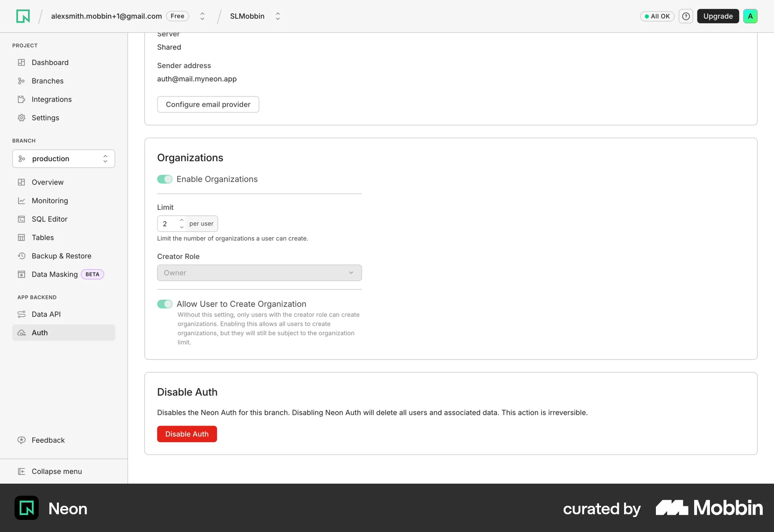Click the alexsmith.mobbin+1@gmail.com account name
The height and width of the screenshot is (532, 774).
[106, 16]
